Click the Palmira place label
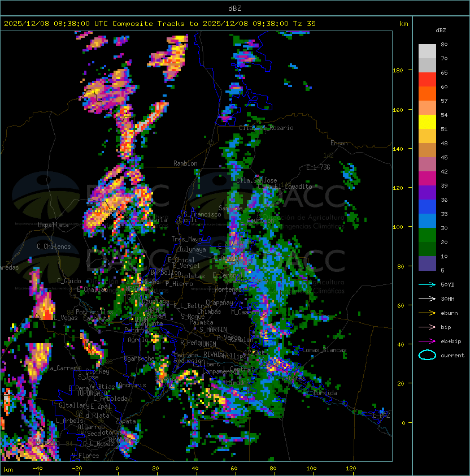Screen dimensions: 470x476 pos(201,322)
